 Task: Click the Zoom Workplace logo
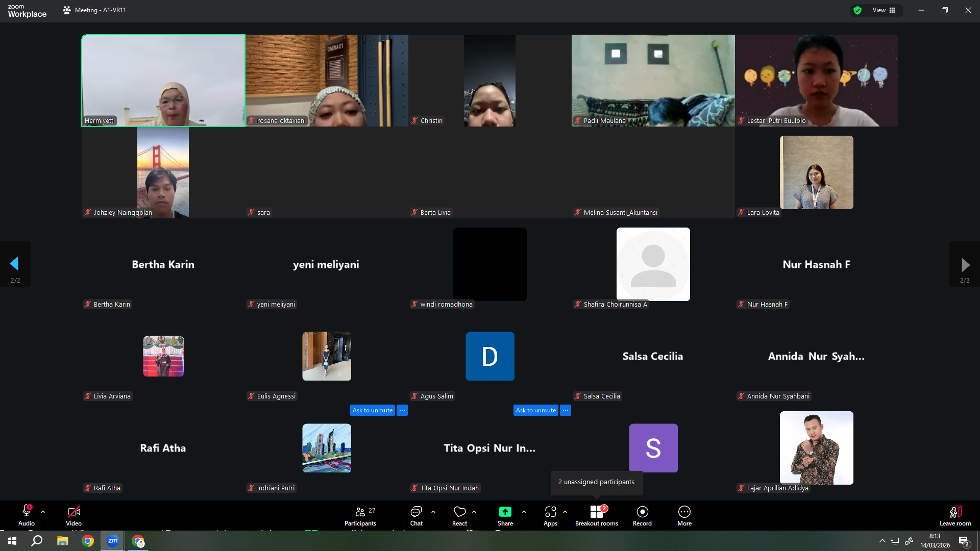[27, 11]
